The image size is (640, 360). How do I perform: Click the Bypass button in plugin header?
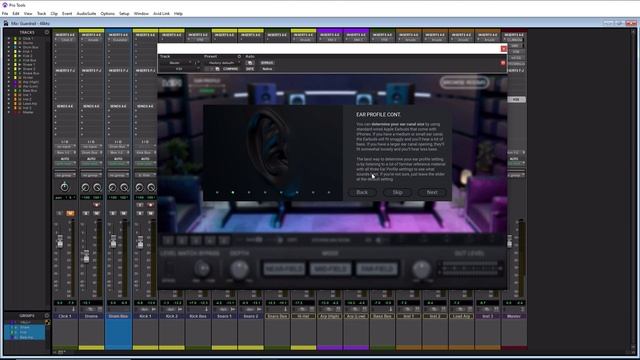267,63
